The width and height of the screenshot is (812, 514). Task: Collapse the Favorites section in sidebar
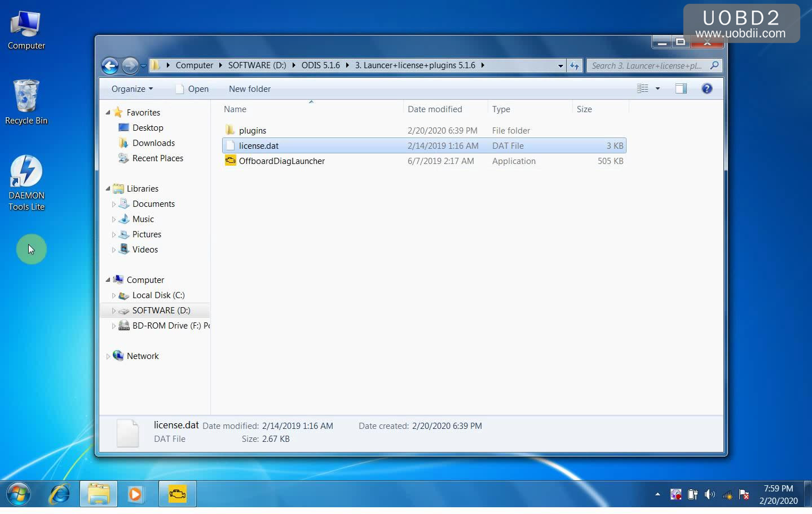point(108,113)
